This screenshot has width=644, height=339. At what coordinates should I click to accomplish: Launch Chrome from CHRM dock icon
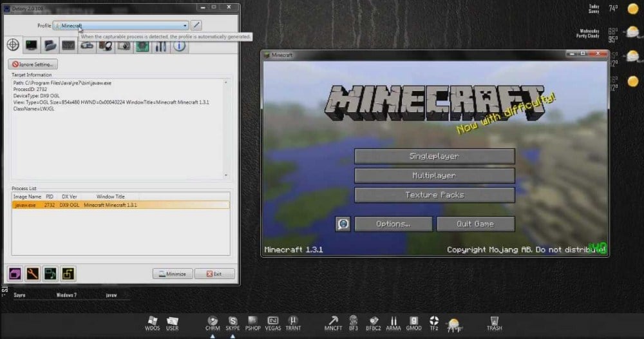[213, 324]
